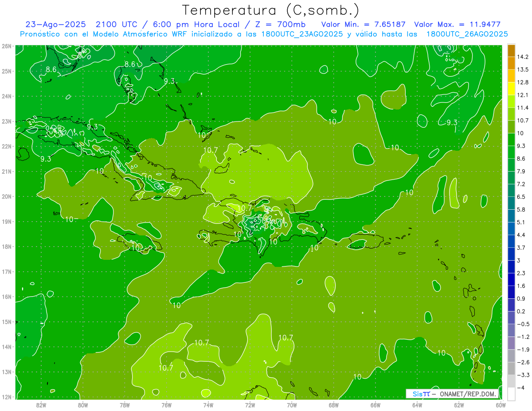Click the 'ONAMET/REP.DOM.' credit label

pos(468,394)
